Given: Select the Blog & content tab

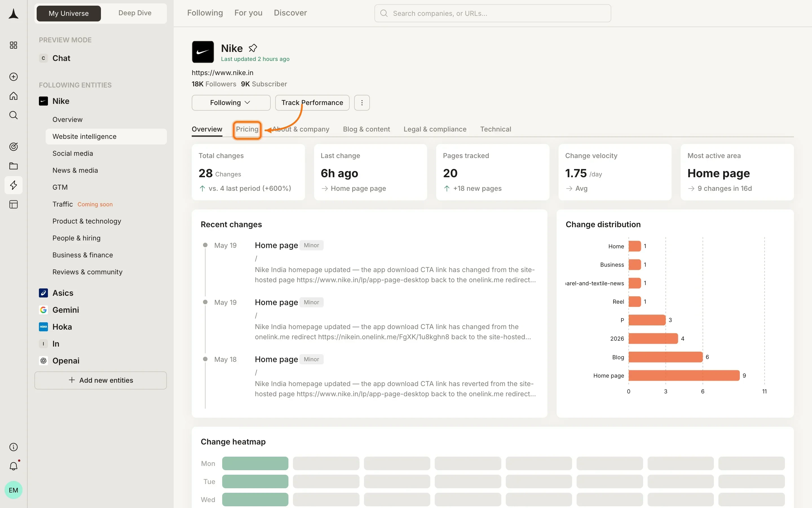Looking at the screenshot, I should pyautogui.click(x=367, y=129).
